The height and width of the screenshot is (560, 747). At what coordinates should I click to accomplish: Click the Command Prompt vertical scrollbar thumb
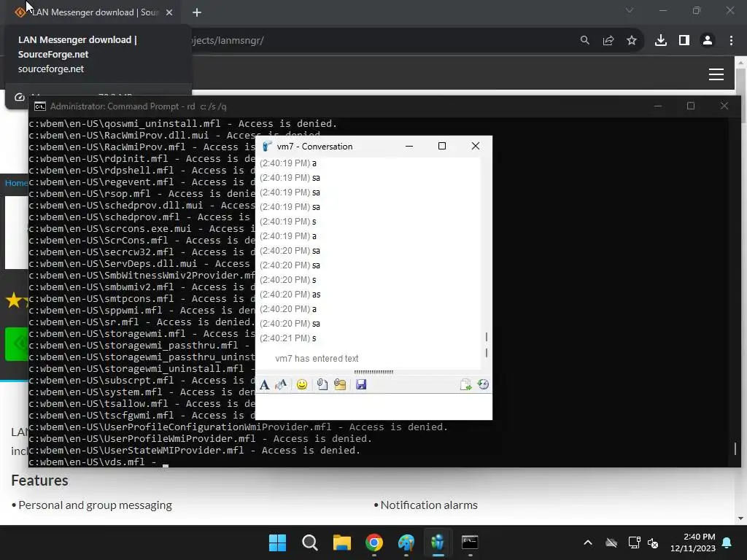735,448
